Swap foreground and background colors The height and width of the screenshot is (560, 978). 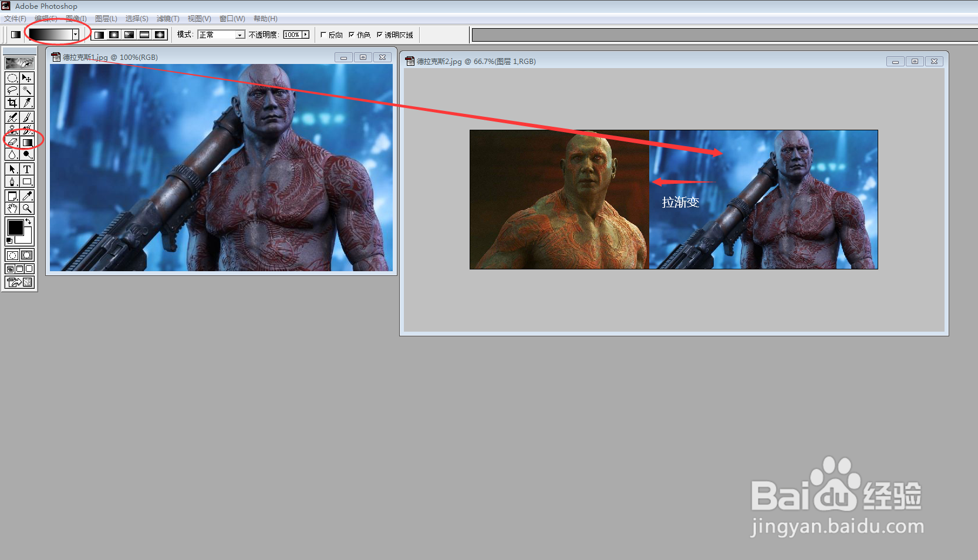[28, 221]
